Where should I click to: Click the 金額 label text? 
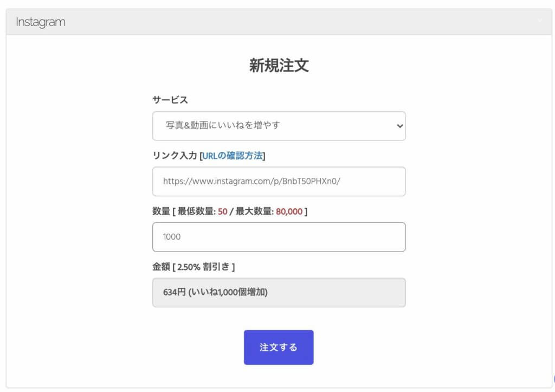(161, 267)
